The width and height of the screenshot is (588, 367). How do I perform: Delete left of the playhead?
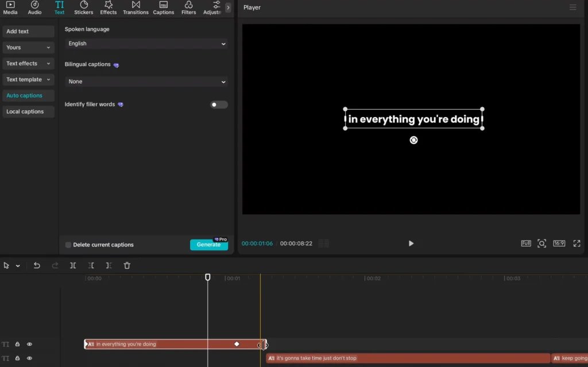coord(91,265)
